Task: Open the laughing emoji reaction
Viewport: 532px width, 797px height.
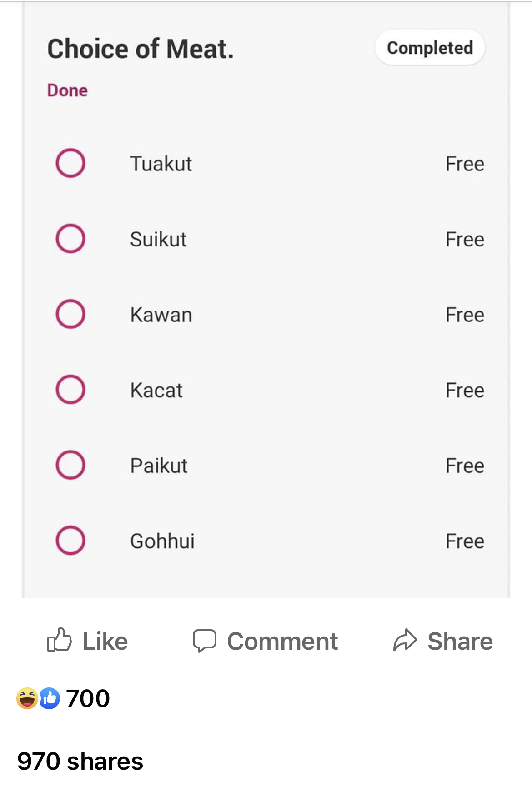Action: pyautogui.click(x=27, y=698)
